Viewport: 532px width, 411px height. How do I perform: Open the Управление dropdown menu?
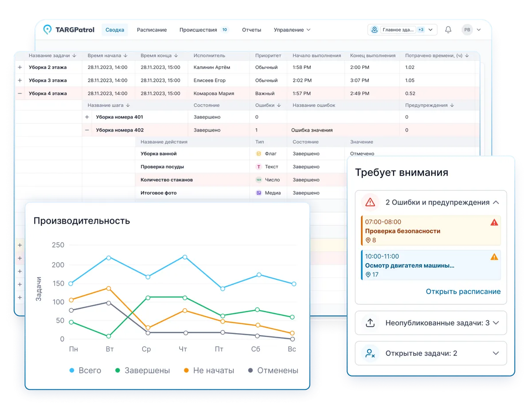[x=292, y=30]
